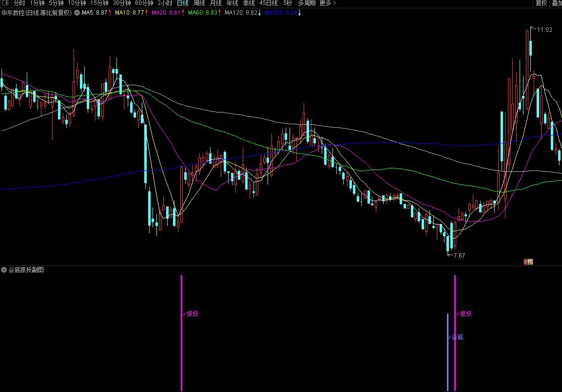Select the 1分钟 period tab
The height and width of the screenshot is (392, 562).
click(x=37, y=3)
